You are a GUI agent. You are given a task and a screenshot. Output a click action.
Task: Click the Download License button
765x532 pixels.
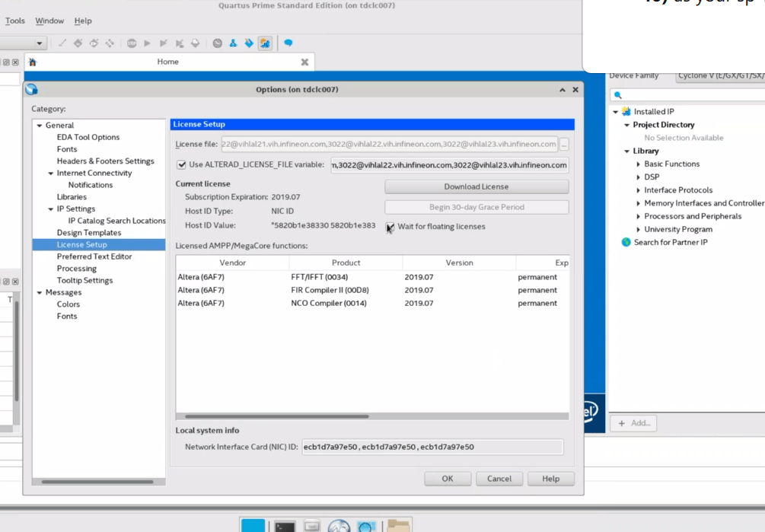477,186
